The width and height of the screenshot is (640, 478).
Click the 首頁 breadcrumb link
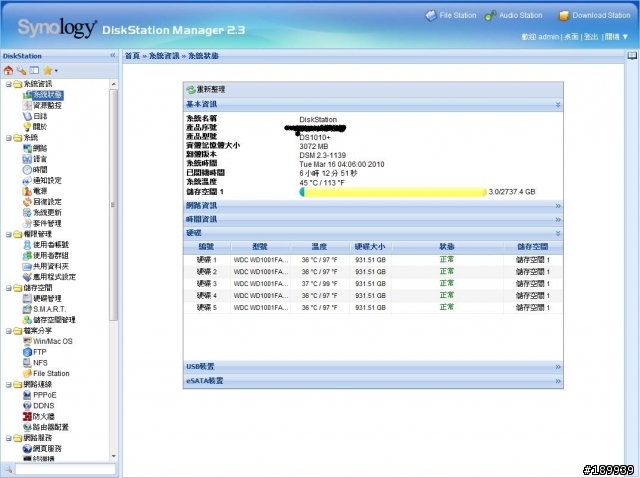132,56
